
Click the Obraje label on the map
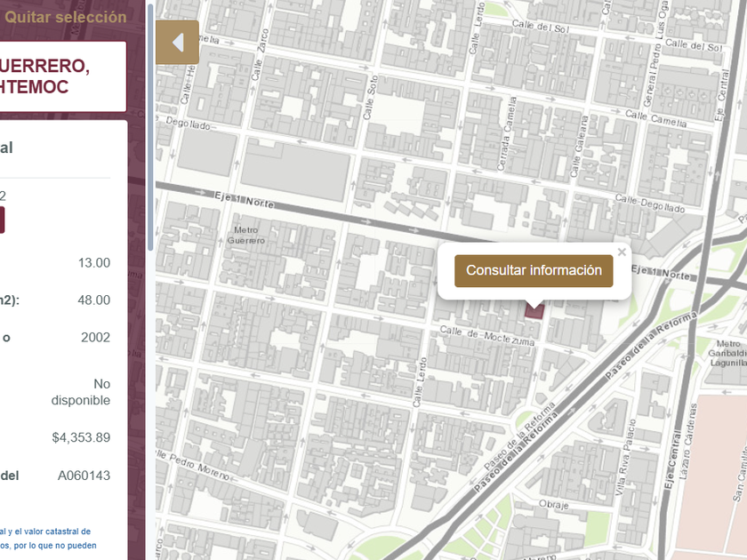tap(553, 504)
